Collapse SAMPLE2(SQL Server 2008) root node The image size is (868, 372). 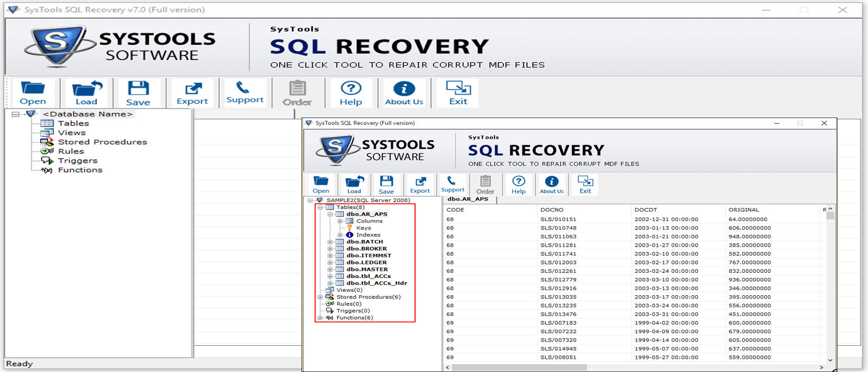310,200
